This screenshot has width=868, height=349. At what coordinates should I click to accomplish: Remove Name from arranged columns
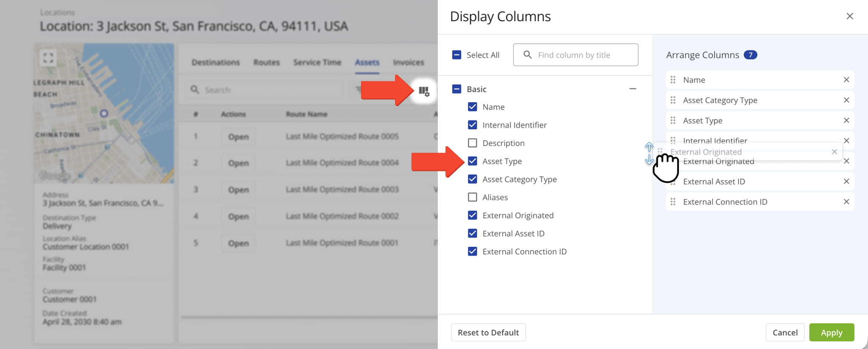point(846,80)
